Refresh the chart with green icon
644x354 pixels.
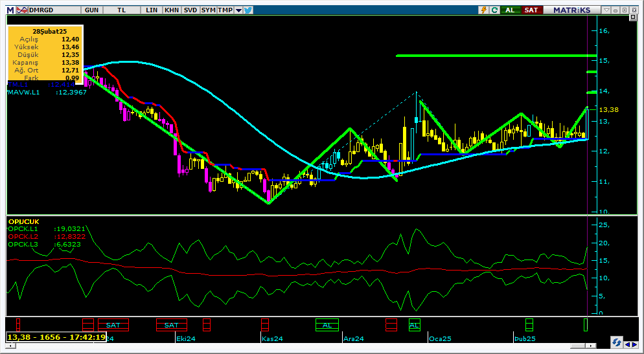(x=494, y=10)
